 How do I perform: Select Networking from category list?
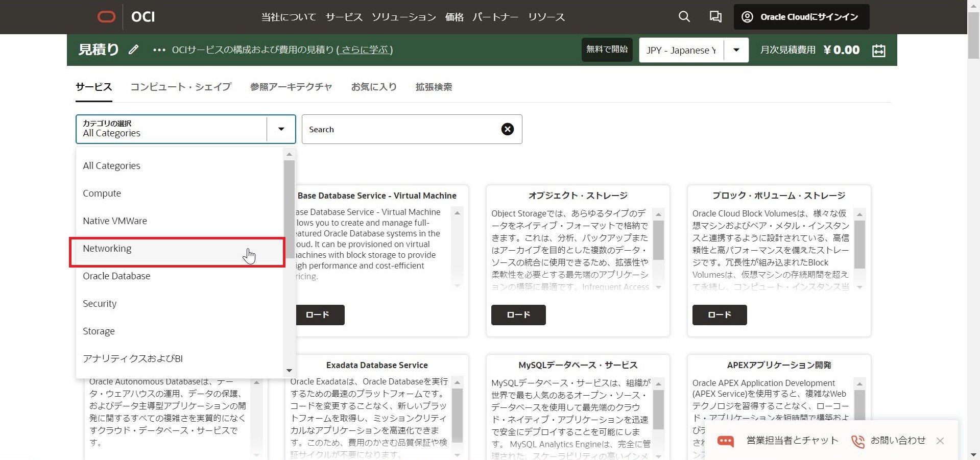[107, 249]
